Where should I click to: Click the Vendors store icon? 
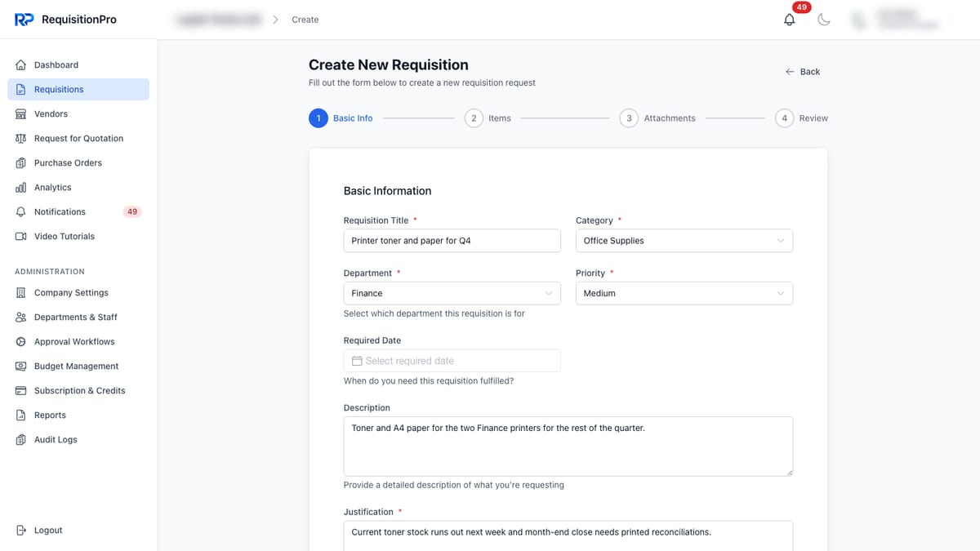click(x=21, y=114)
